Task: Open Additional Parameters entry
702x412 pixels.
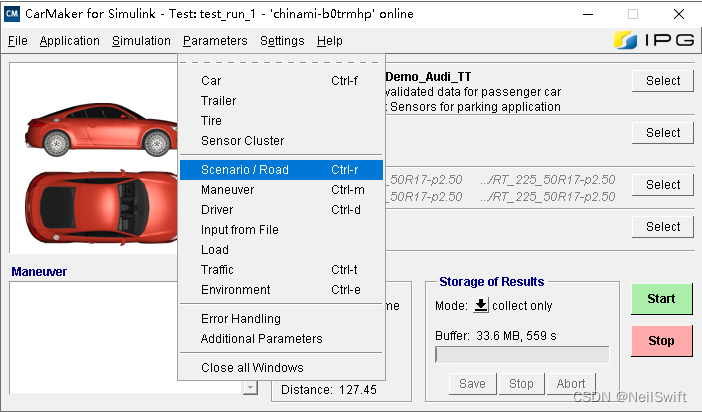Action: 281,339
